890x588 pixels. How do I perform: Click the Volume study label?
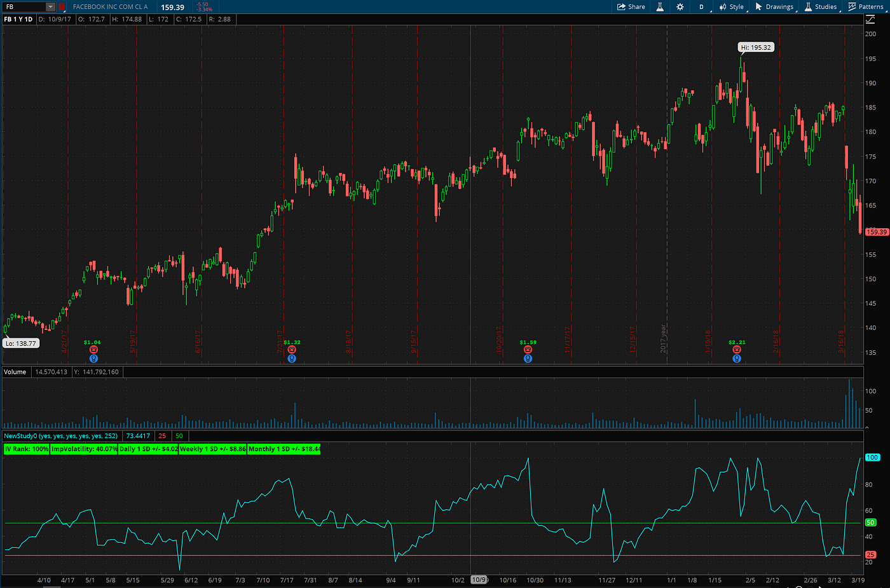click(15, 372)
